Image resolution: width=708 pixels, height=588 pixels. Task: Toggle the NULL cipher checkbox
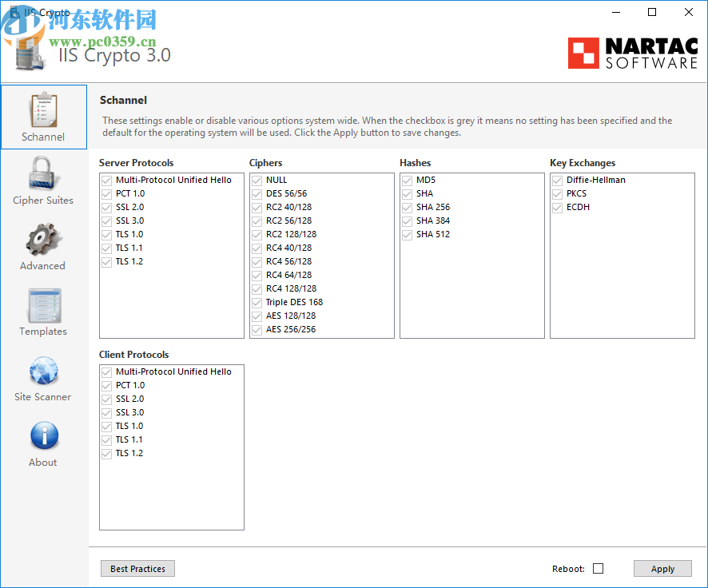click(x=257, y=181)
